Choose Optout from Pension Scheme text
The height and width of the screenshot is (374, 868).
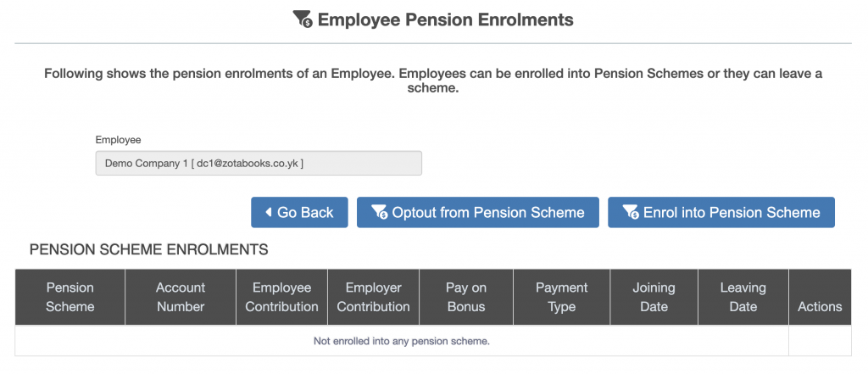coord(488,213)
